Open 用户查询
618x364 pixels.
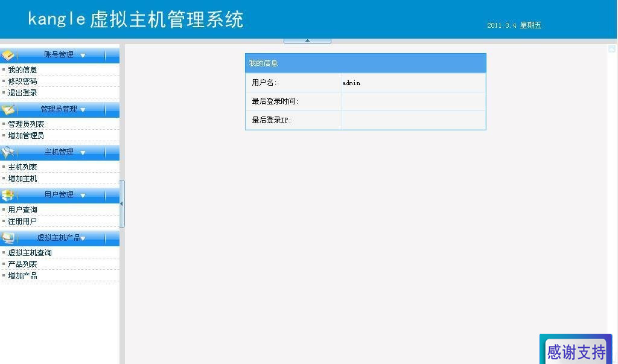22,210
